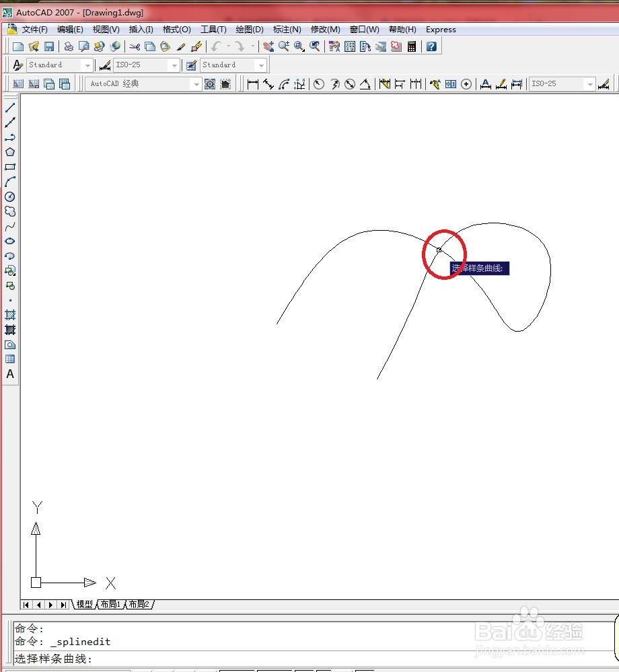The height and width of the screenshot is (672, 619).
Task: Select the Polyline tool
Action: [10, 137]
